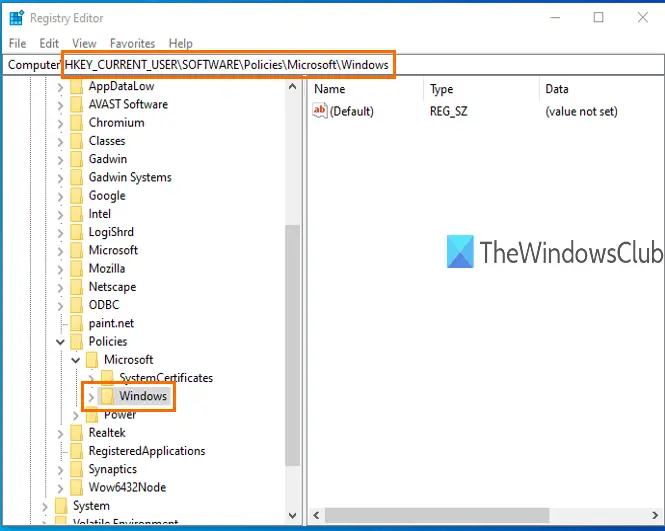Click the Mozilla folder icon
The image size is (665, 531).
point(76,268)
